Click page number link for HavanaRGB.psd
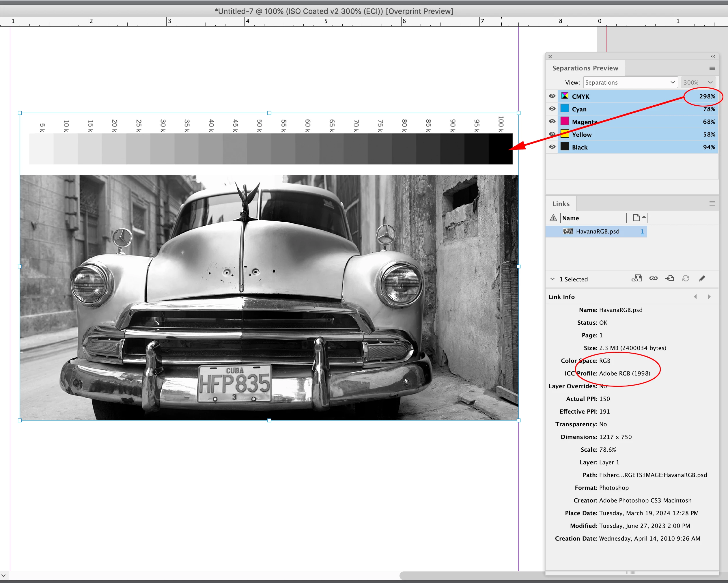 coord(642,231)
